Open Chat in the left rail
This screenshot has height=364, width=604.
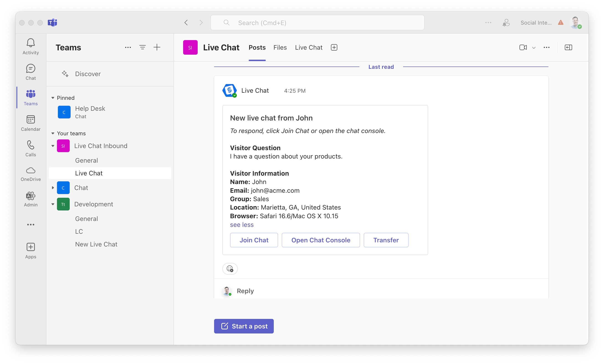coord(31,72)
